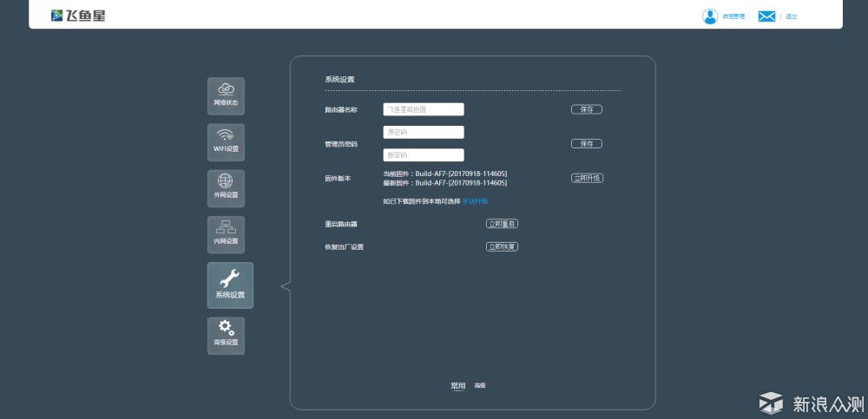868x419 pixels.
Task: Click 立即恢复 to restore factory settings
Action: tap(502, 247)
